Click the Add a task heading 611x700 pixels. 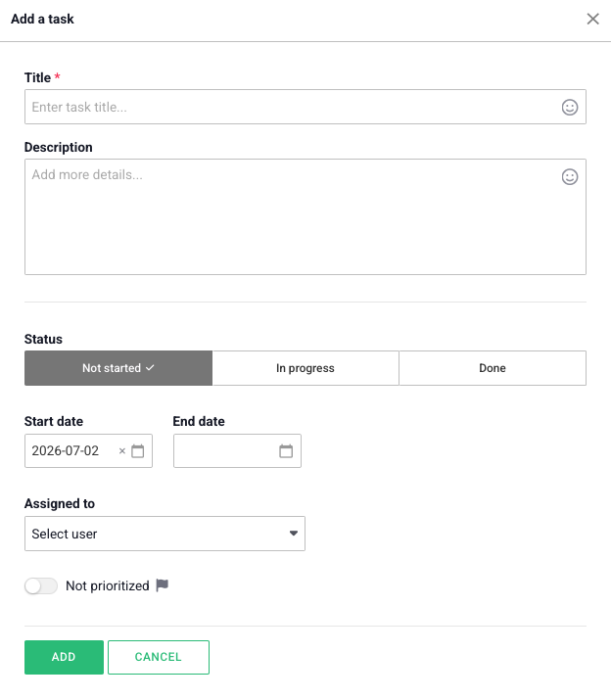click(x=42, y=19)
